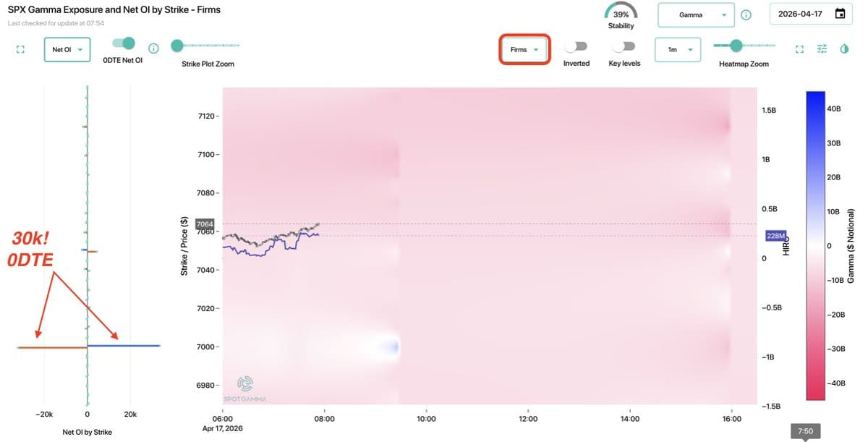
Task: Click the 228M HIRO value label
Action: point(775,236)
